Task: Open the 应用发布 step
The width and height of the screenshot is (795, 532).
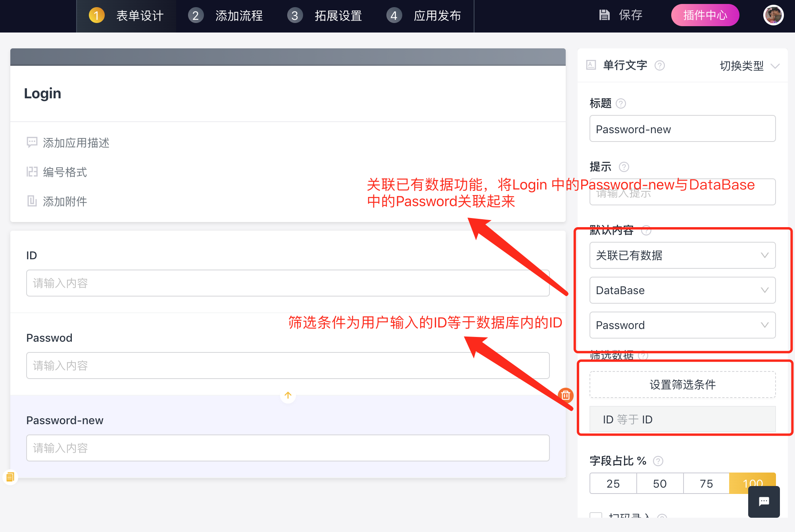Action: [x=424, y=16]
